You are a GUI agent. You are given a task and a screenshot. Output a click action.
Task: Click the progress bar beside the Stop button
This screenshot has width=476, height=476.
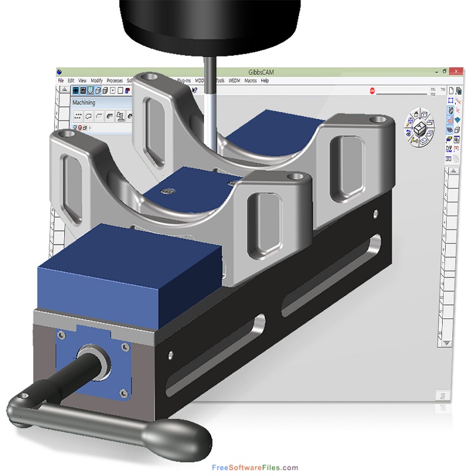click(x=401, y=94)
